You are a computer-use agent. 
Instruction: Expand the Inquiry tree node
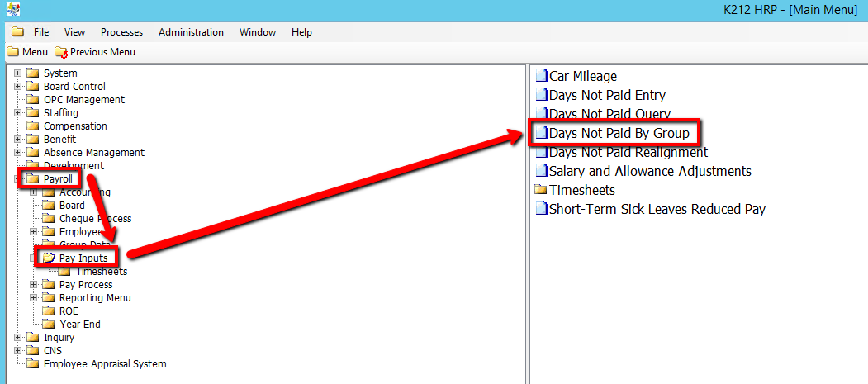coord(17,338)
